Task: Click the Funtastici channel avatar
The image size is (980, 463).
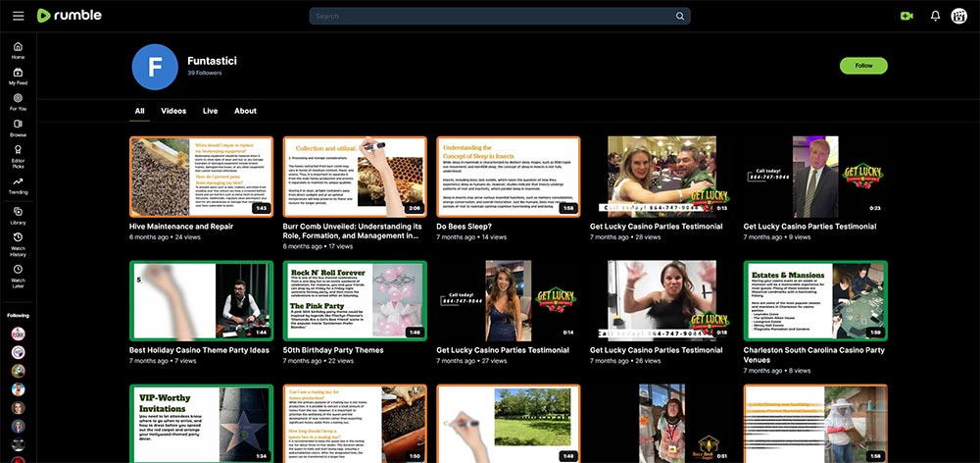Action: [x=155, y=67]
